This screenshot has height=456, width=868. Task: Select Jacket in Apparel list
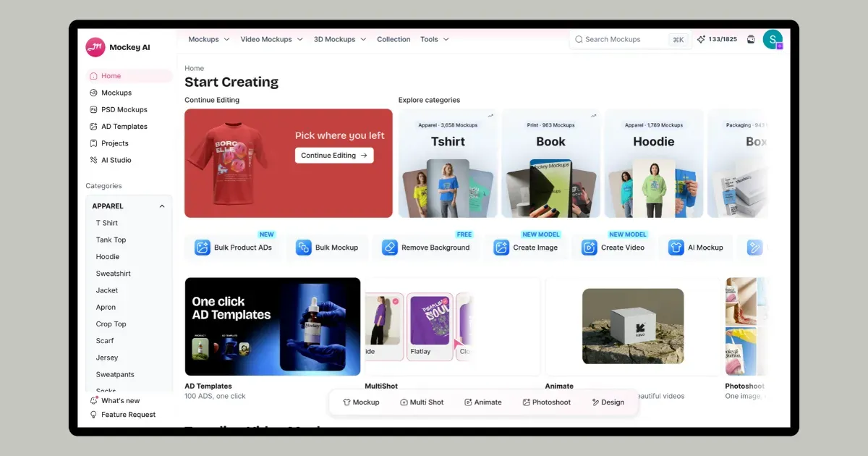coord(107,290)
